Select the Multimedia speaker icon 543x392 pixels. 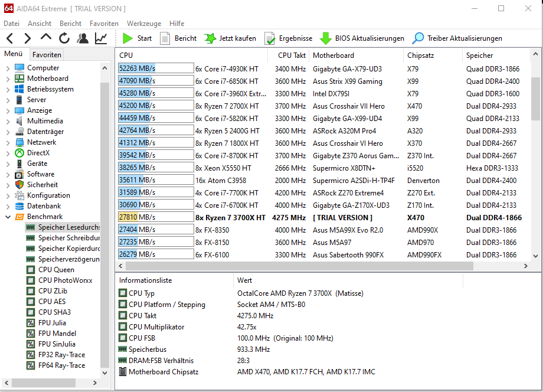click(x=19, y=121)
